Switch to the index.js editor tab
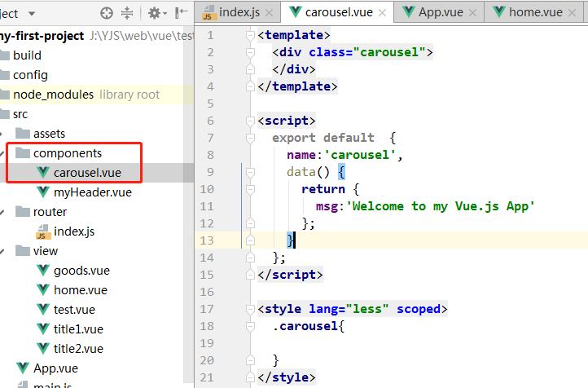 pyautogui.click(x=239, y=12)
